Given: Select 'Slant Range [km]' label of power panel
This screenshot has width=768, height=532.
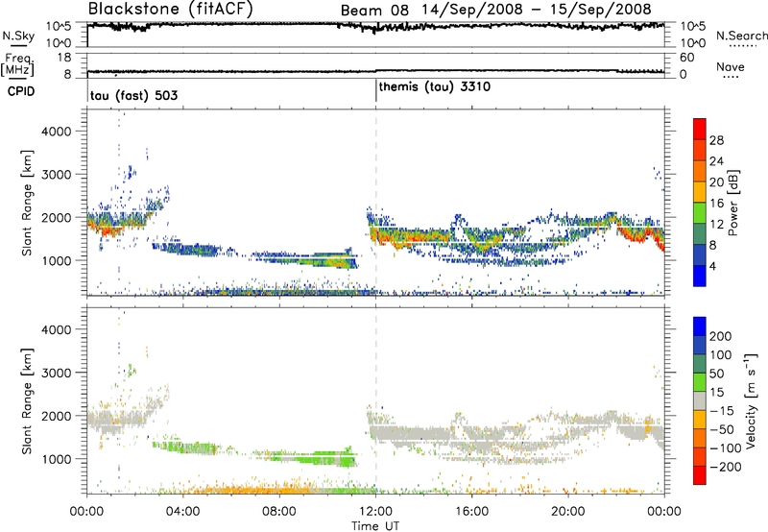Looking at the screenshot, I should tap(27, 203).
